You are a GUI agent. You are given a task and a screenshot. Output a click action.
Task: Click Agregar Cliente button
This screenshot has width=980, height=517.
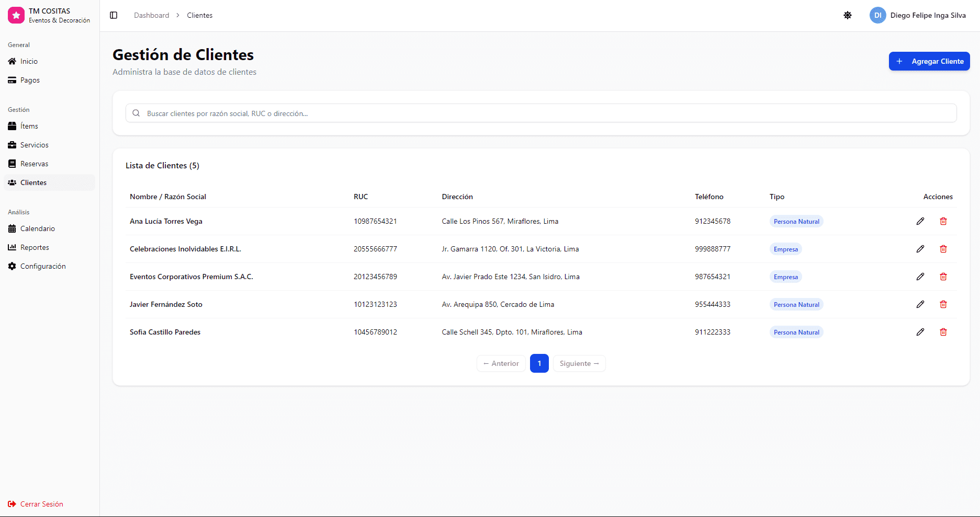(929, 61)
